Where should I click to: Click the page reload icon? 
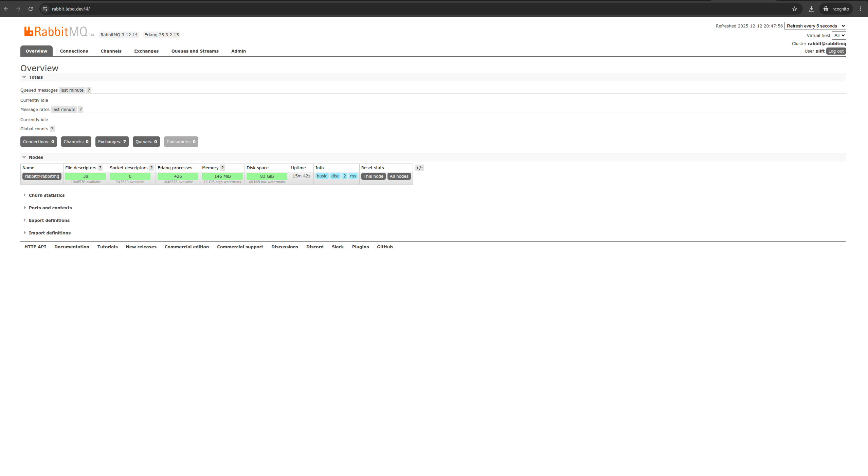click(31, 9)
